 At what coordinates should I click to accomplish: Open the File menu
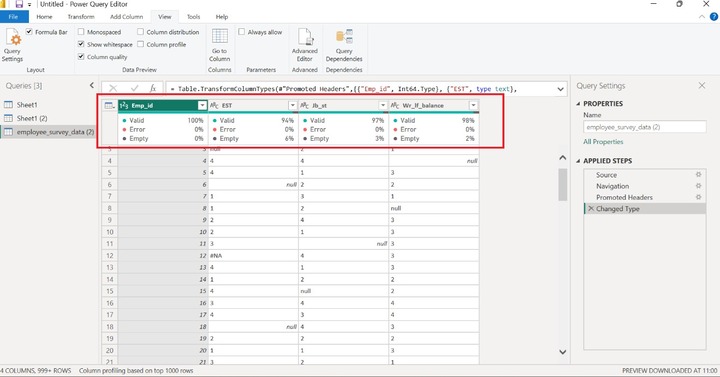(x=14, y=17)
